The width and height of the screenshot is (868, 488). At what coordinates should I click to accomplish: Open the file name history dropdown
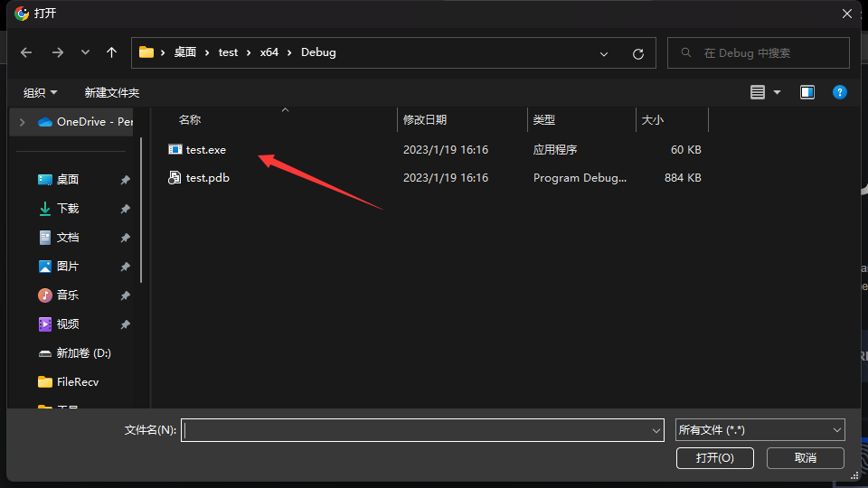click(x=656, y=430)
